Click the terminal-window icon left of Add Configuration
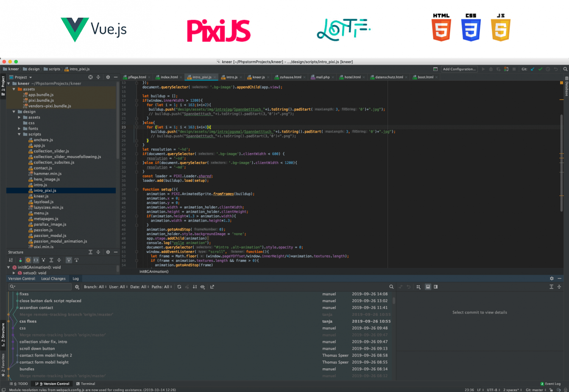The image size is (569, 392). [435, 69]
